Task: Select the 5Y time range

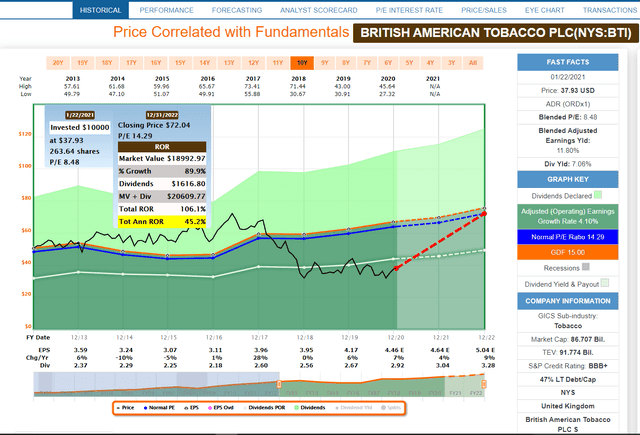Action: 409,63
